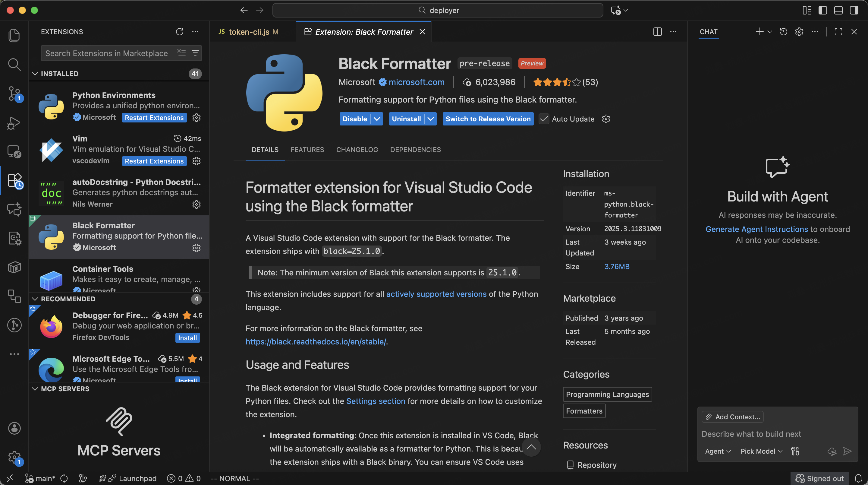
Task: Open the Pick Model dropdown
Action: (x=761, y=451)
